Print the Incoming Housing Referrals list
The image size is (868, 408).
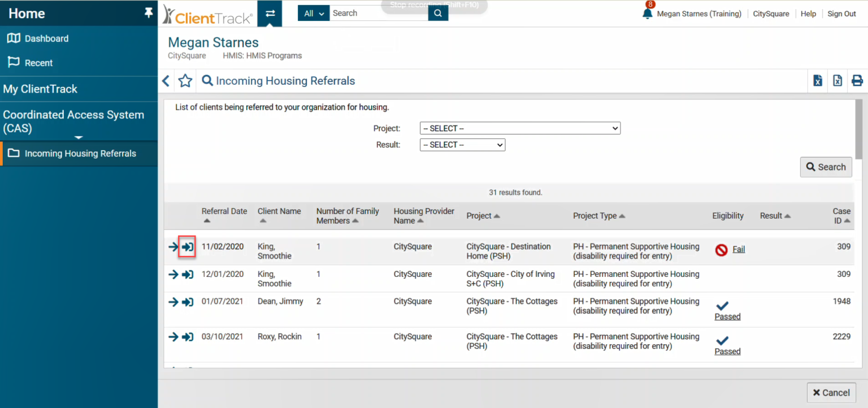tap(857, 80)
